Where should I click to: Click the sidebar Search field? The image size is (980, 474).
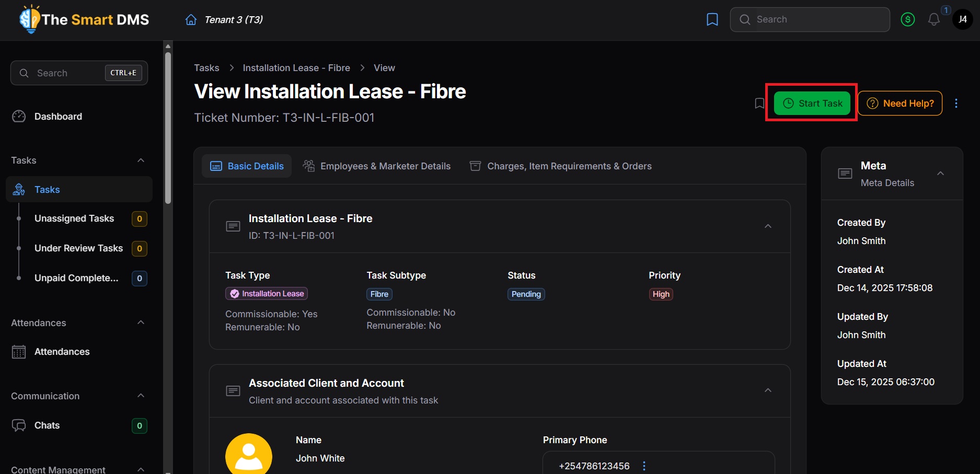[68, 73]
